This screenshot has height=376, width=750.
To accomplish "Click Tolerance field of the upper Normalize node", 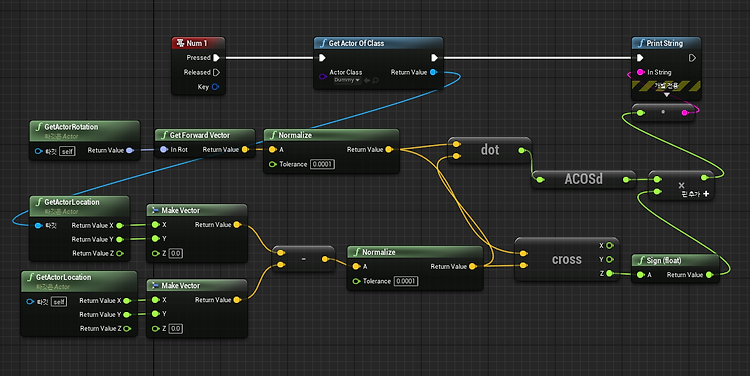I will (322, 164).
